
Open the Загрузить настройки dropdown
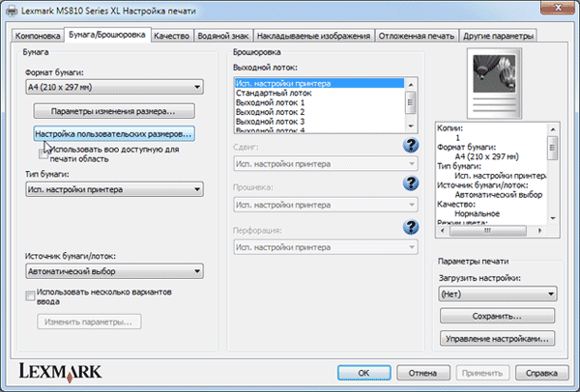498,294
